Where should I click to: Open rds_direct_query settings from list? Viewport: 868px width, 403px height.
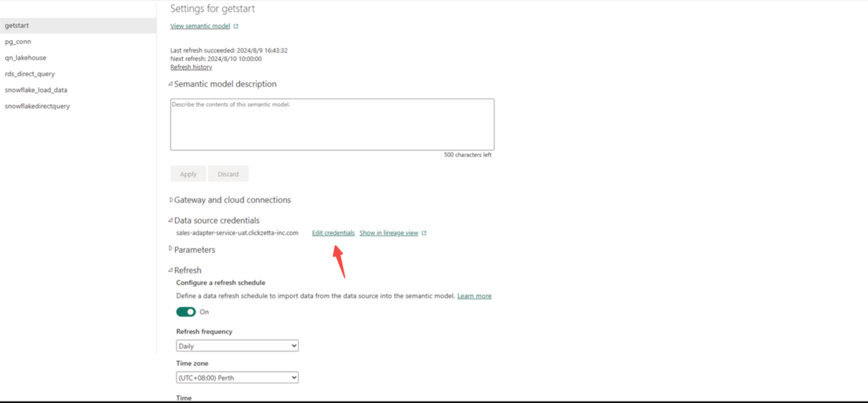pos(30,74)
